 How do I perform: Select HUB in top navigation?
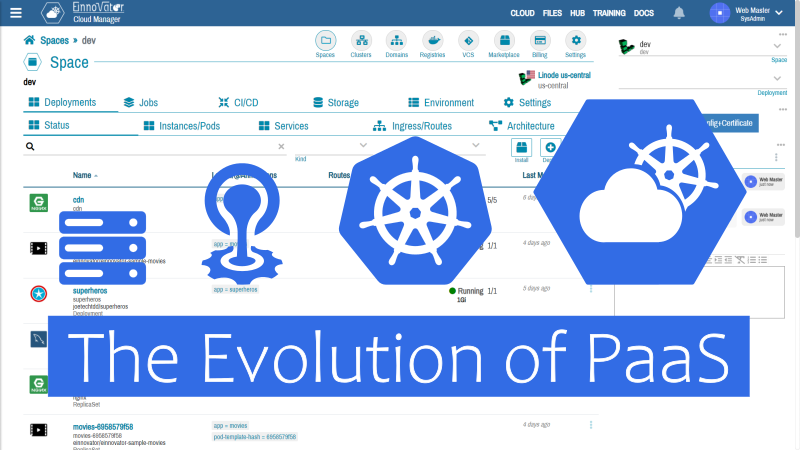coord(577,13)
